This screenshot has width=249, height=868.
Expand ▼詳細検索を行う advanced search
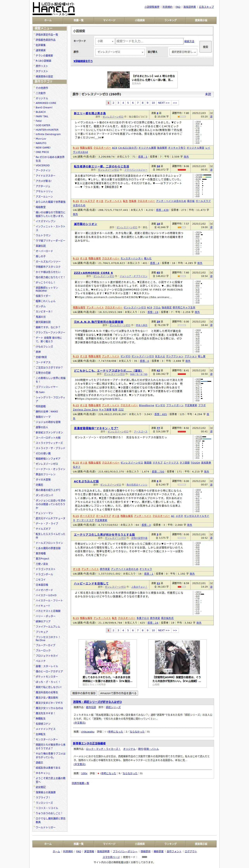tap(83, 61)
